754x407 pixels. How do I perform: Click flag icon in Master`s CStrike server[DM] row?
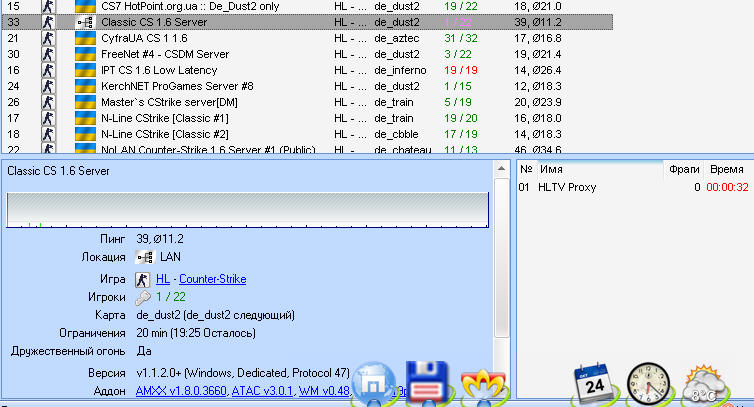(85, 102)
